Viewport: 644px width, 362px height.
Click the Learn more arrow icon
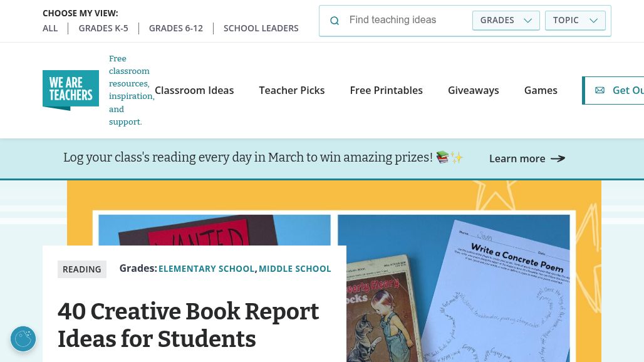click(558, 158)
